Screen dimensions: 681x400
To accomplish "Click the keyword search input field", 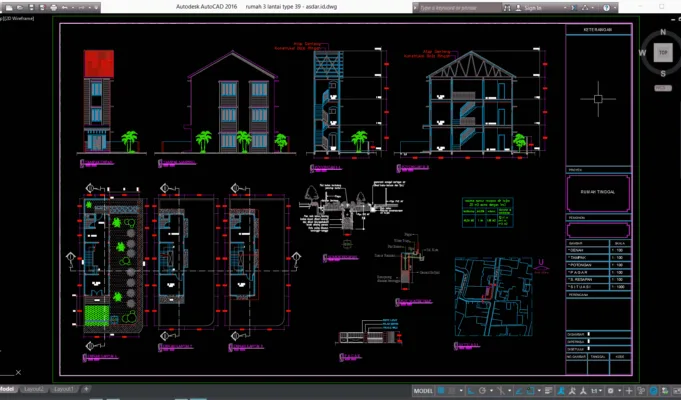I will [461, 8].
